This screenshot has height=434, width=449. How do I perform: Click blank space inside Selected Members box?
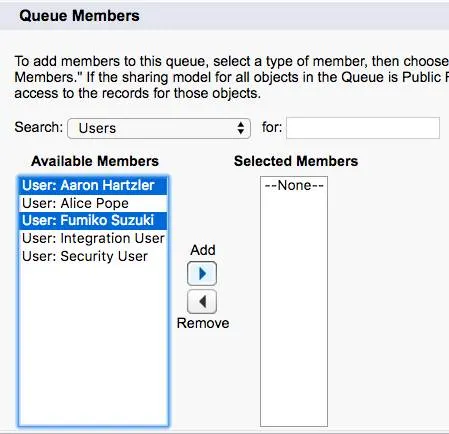(294, 307)
